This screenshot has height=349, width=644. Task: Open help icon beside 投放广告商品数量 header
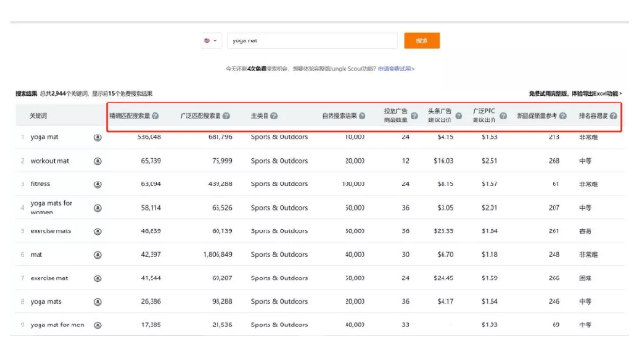coord(414,116)
